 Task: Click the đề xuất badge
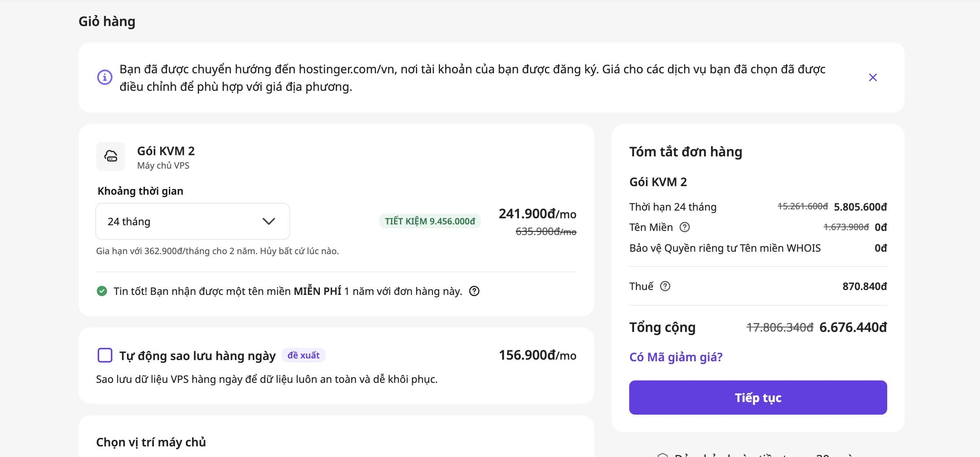[304, 355]
